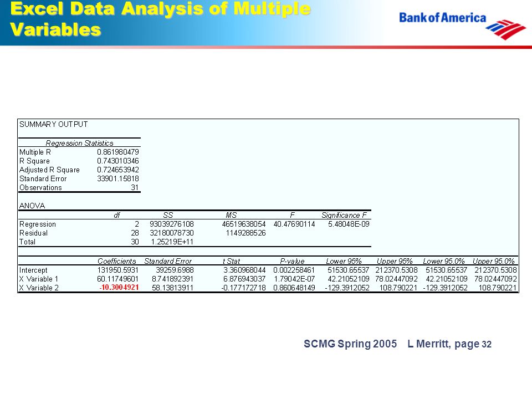Select X Variable 1 standard error 8.741892391

(173, 279)
